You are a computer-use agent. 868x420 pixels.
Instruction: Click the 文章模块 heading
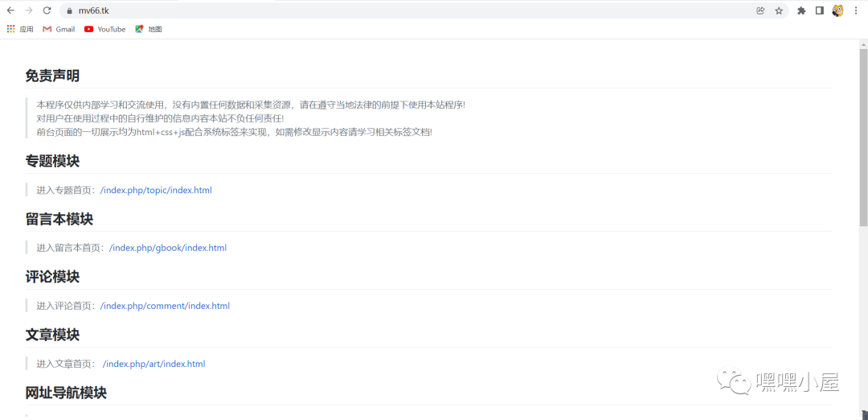point(52,335)
